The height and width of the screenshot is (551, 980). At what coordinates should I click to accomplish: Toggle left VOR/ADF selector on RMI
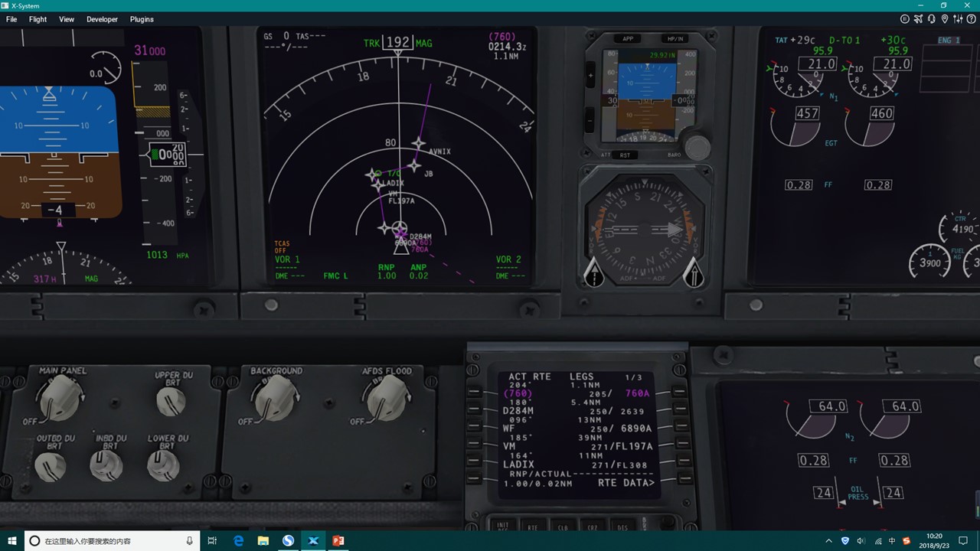click(x=593, y=272)
